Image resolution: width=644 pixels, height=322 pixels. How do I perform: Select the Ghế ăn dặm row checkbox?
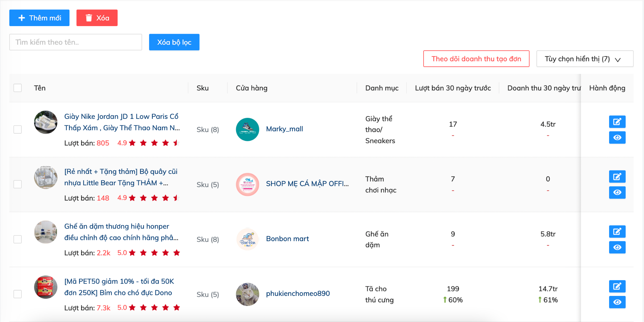(18, 239)
